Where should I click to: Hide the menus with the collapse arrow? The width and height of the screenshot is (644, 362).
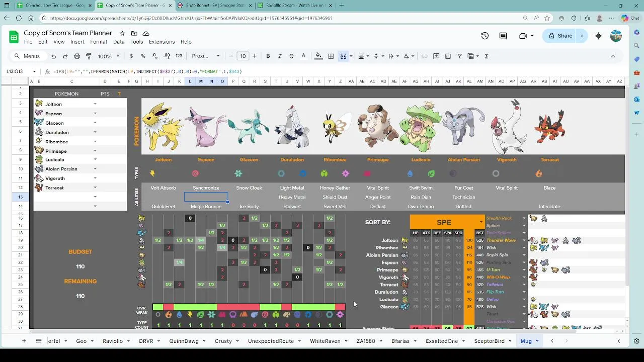pos(613,56)
